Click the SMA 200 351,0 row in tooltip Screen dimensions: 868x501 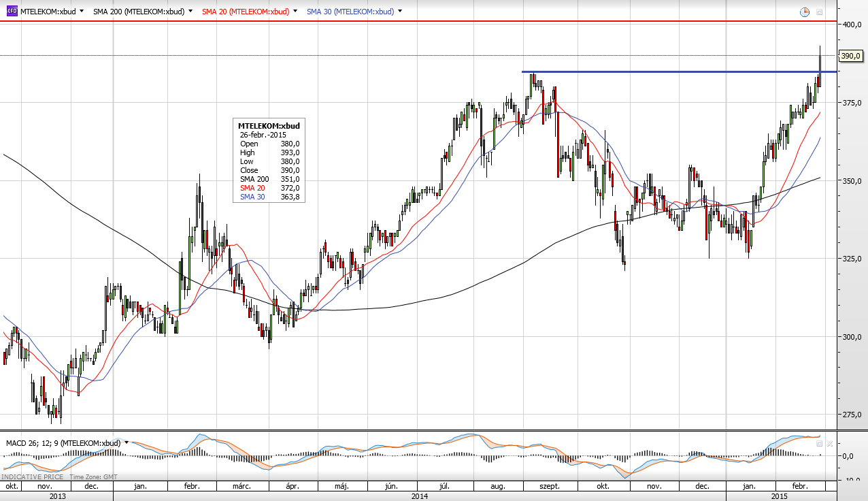click(269, 179)
